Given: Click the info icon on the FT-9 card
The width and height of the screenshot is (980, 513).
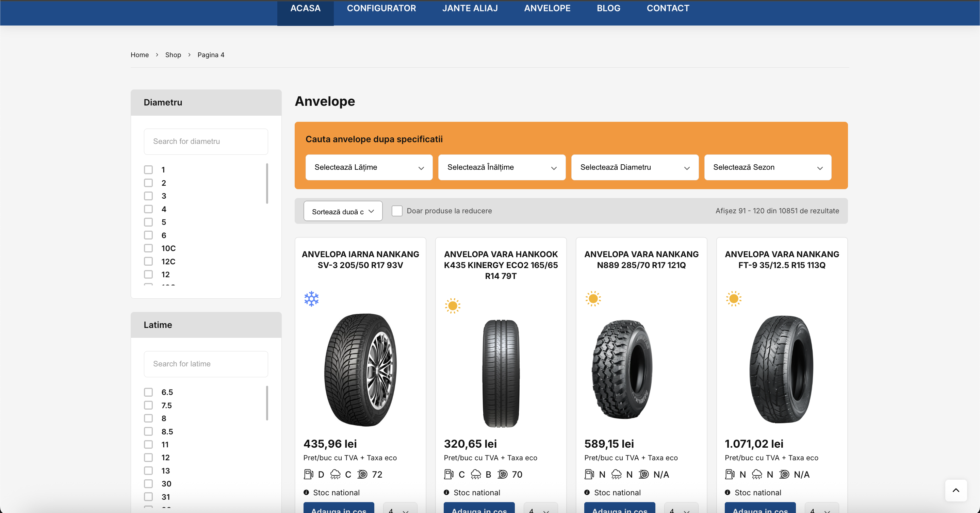Looking at the screenshot, I should coord(727,492).
